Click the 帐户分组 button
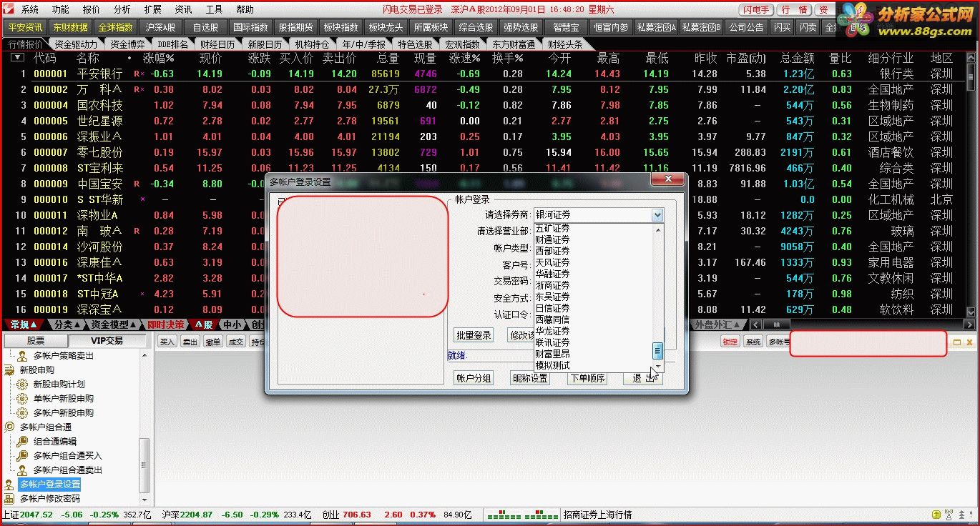The height and width of the screenshot is (526, 980). click(x=474, y=378)
